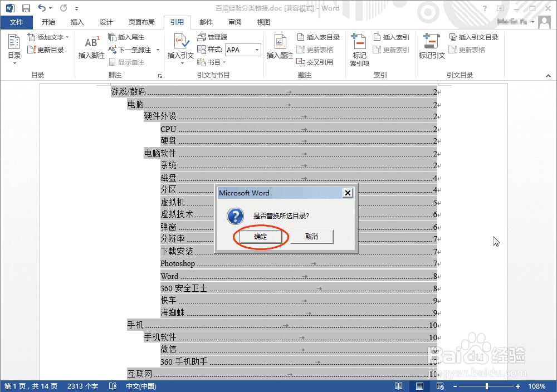Image resolution: width=557 pixels, height=392 pixels.
Task: Click the Undo arrow icon
Action: 42,7
